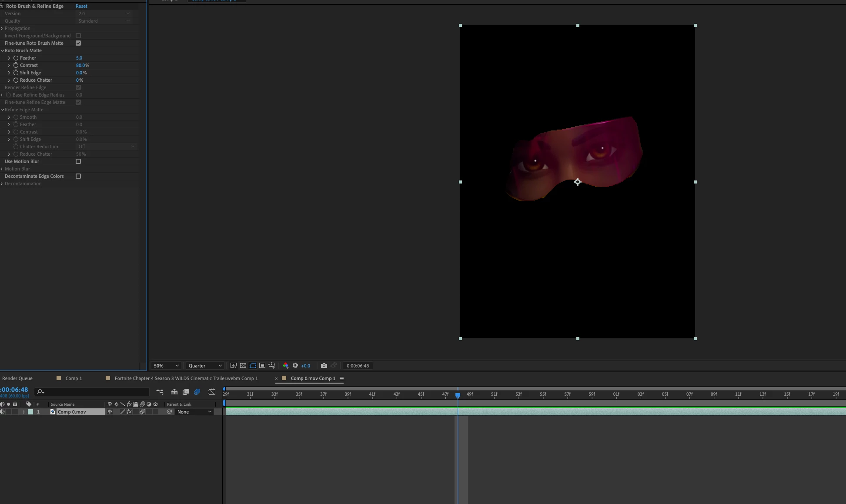Click the Composition Mini-Flowchart icon
Screen dimensions: 846x504
(160, 392)
